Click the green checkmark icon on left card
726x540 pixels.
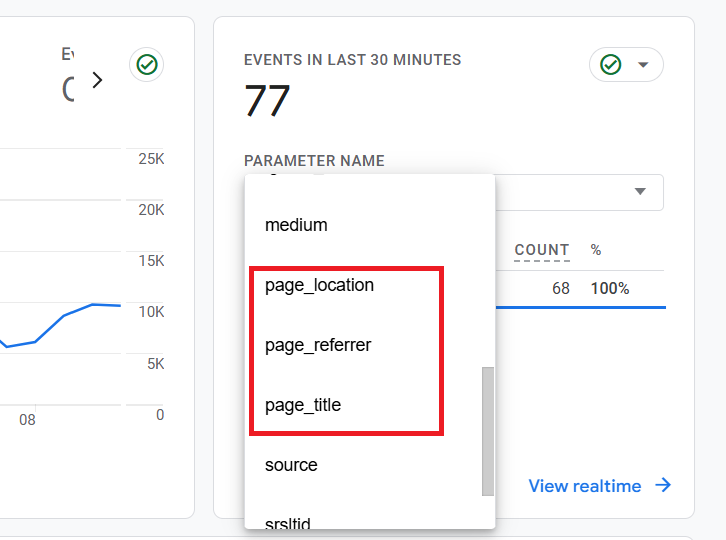point(147,65)
